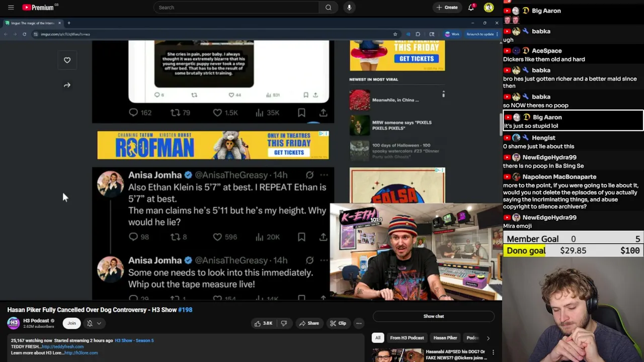Open MRW PIXELS PIXELS PIXELS post
The height and width of the screenshot is (362, 644).
[402, 125]
